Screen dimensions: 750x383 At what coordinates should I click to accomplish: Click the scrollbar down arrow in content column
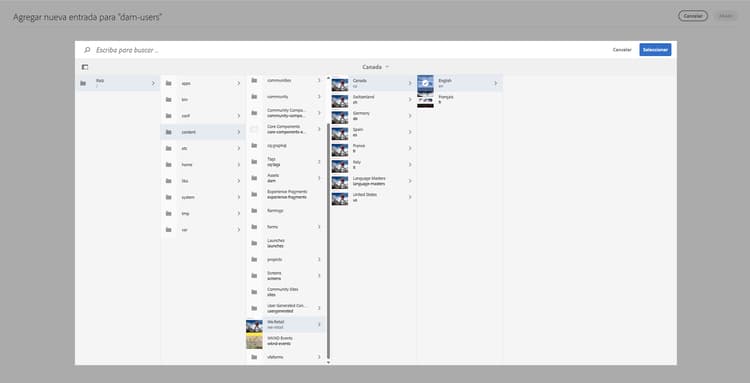[x=328, y=363]
